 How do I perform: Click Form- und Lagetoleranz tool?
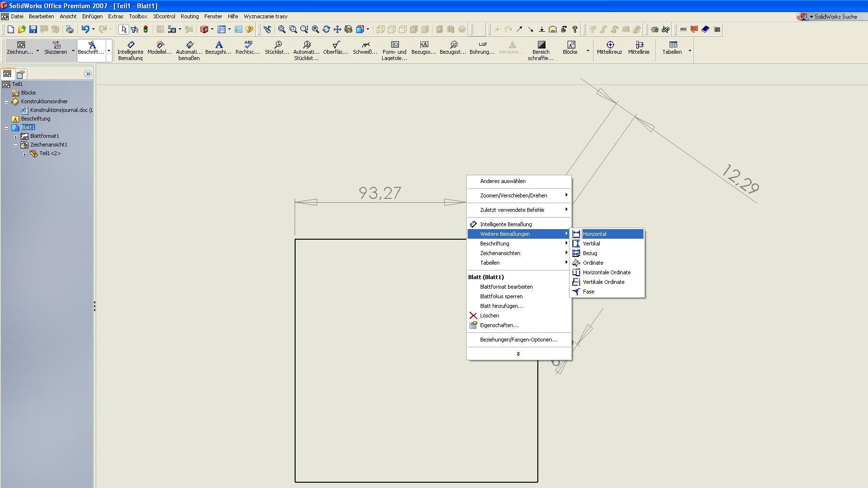[x=395, y=50]
